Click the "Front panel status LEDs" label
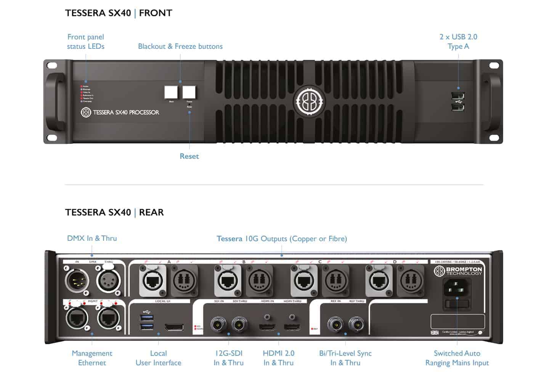The image size is (549, 392). point(86,42)
